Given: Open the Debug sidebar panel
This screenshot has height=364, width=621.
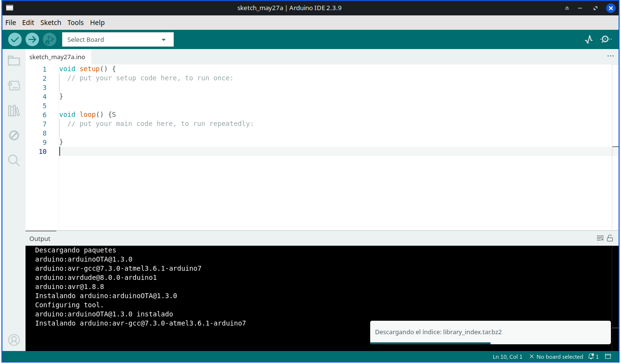Looking at the screenshot, I should point(14,136).
